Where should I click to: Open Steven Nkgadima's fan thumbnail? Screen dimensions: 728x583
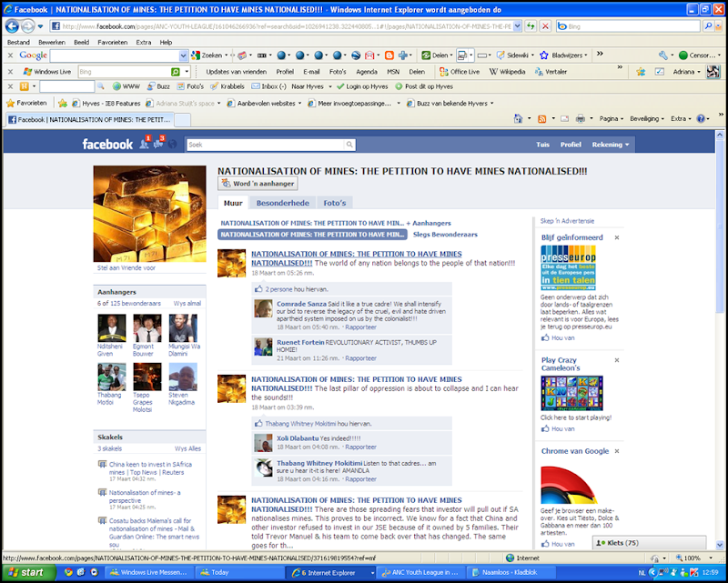[x=183, y=377]
